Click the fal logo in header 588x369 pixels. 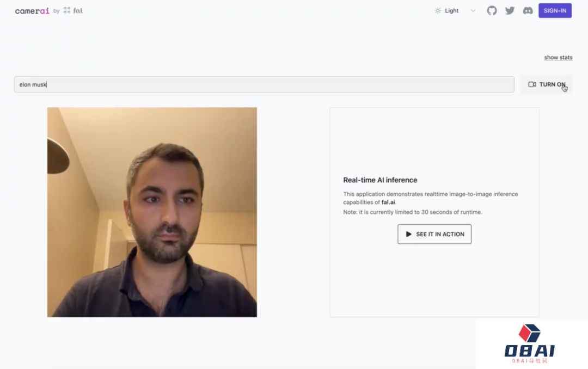pos(73,10)
